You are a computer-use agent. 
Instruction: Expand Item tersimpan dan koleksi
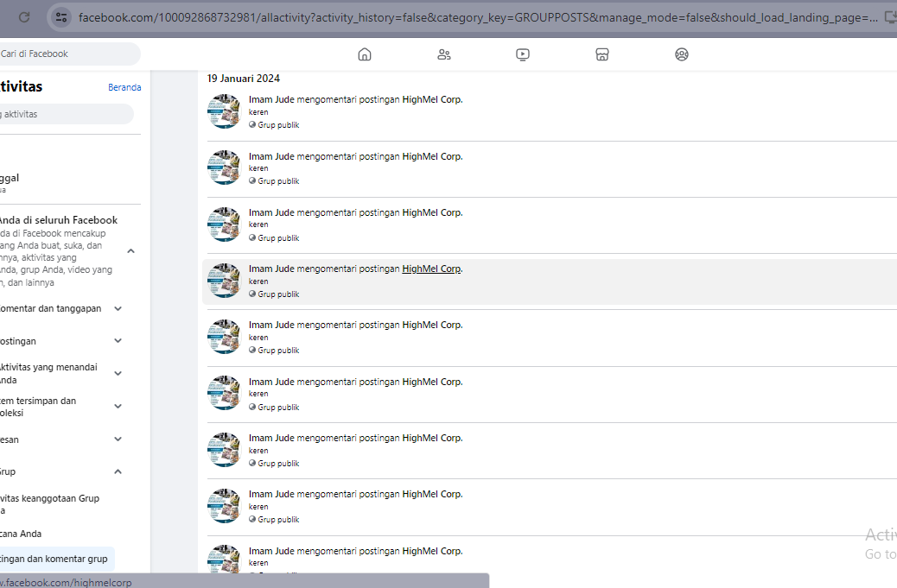[118, 407]
